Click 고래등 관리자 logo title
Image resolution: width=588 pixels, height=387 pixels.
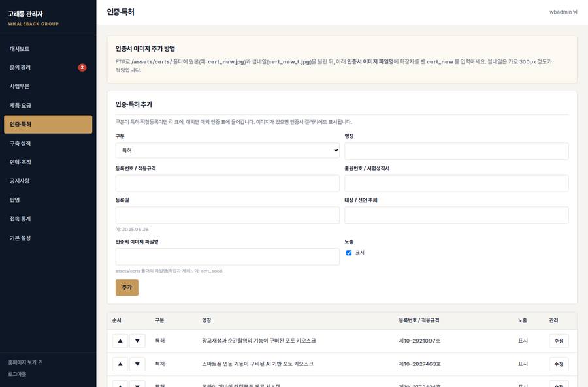click(x=25, y=14)
